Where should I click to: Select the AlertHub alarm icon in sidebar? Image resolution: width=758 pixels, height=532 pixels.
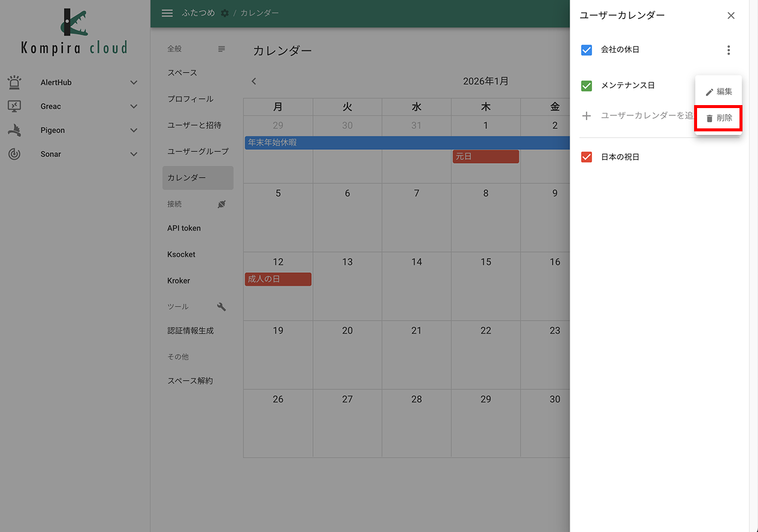point(14,82)
